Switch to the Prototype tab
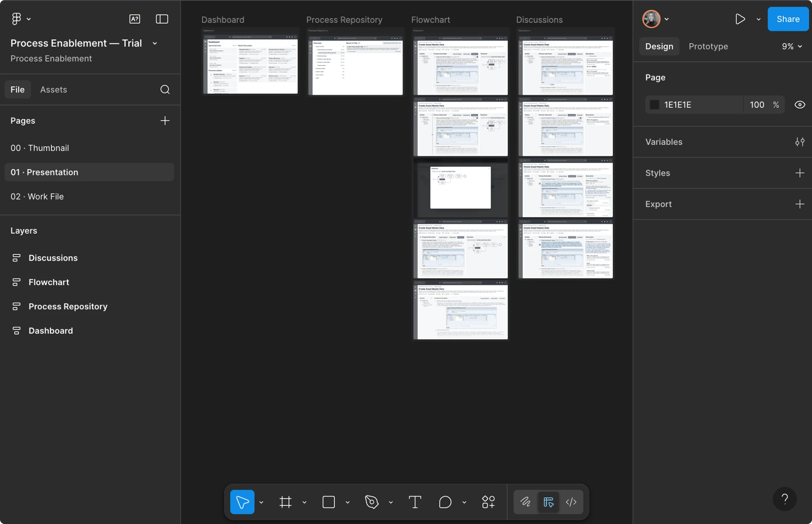The image size is (812, 524). [x=708, y=46]
